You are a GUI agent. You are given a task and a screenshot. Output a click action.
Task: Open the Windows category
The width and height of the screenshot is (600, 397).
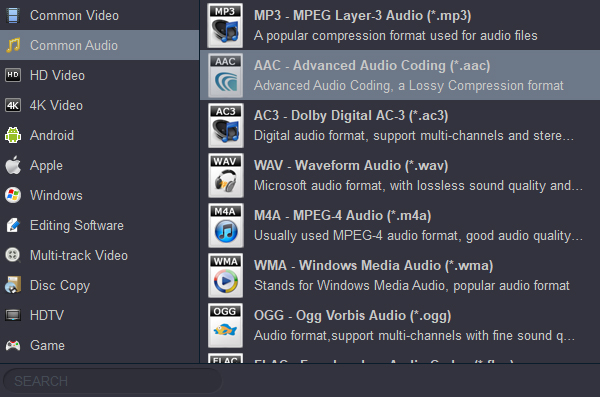tap(99, 195)
